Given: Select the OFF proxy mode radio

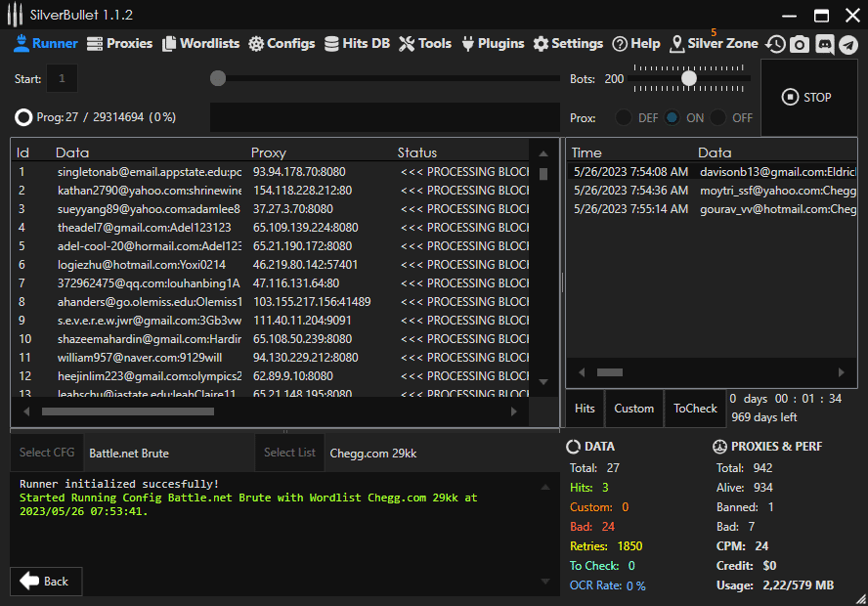Looking at the screenshot, I should coord(718,117).
